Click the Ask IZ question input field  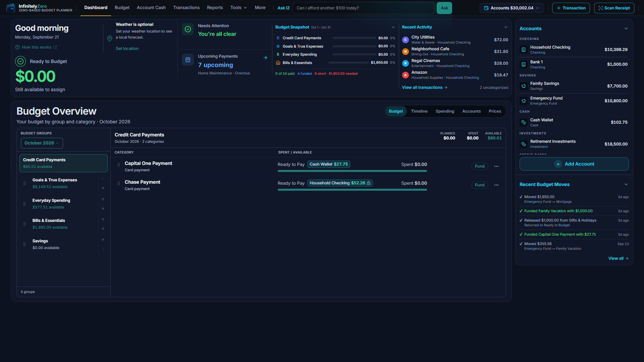coord(363,8)
